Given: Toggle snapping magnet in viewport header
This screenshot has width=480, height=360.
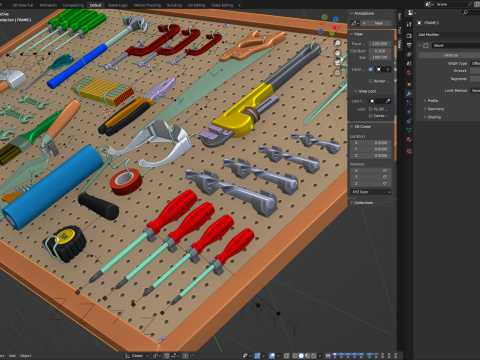Looking at the screenshot, I should click(167, 356).
